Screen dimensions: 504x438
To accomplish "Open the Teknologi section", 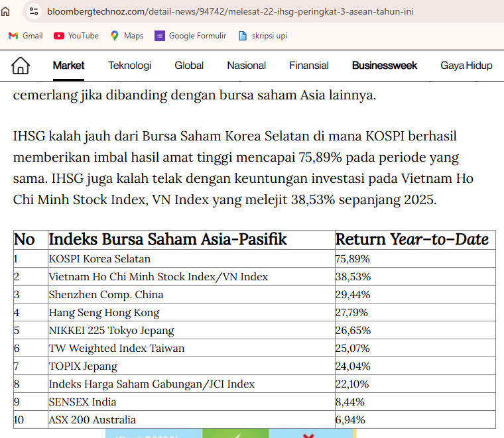I will tap(129, 66).
